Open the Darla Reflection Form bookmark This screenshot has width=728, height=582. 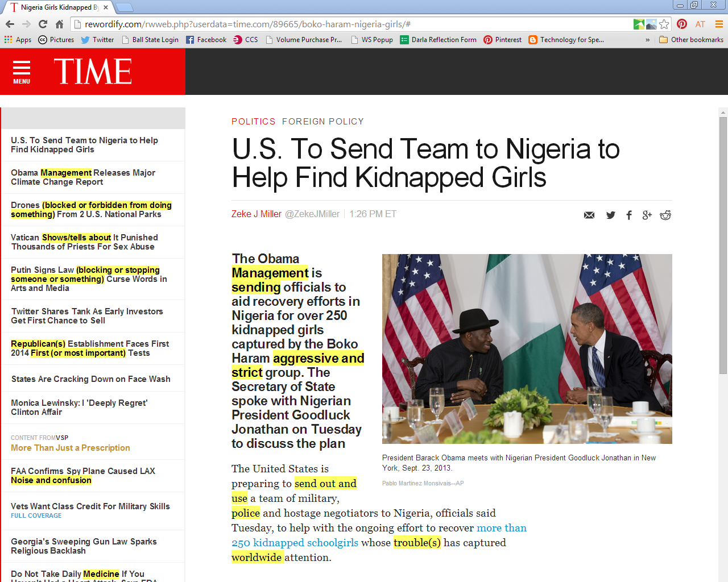click(438, 40)
